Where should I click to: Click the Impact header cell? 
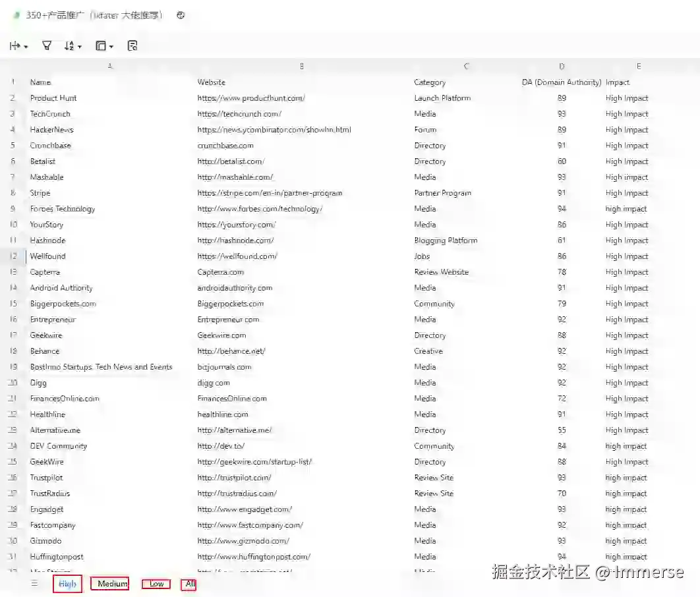(618, 82)
